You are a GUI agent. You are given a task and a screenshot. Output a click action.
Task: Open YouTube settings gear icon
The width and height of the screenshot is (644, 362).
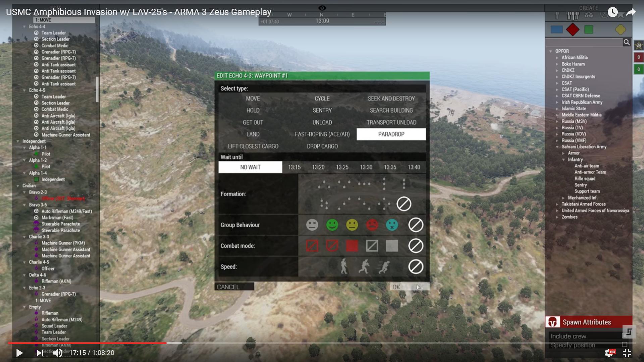(609, 353)
